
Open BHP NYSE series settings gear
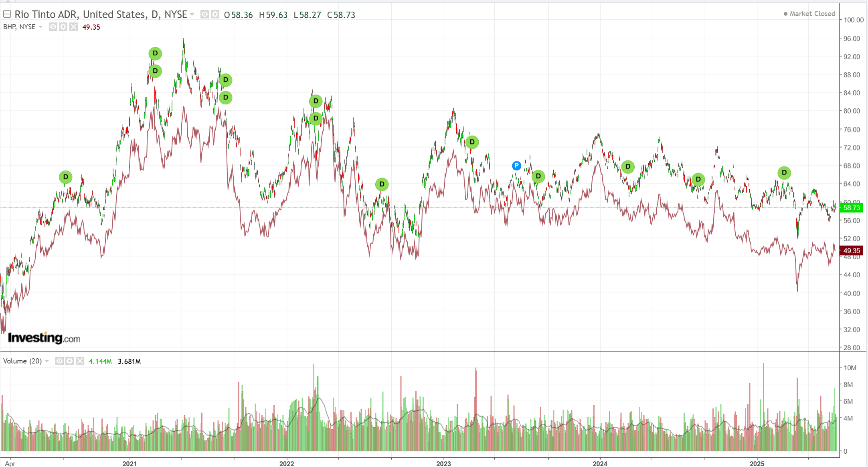click(x=63, y=27)
